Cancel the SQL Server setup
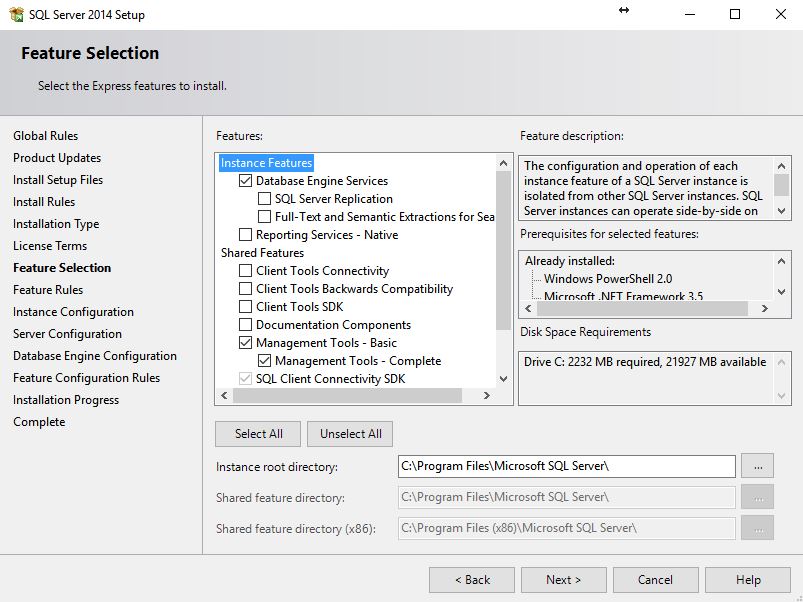Image resolution: width=803 pixels, height=602 pixels. coord(656,580)
